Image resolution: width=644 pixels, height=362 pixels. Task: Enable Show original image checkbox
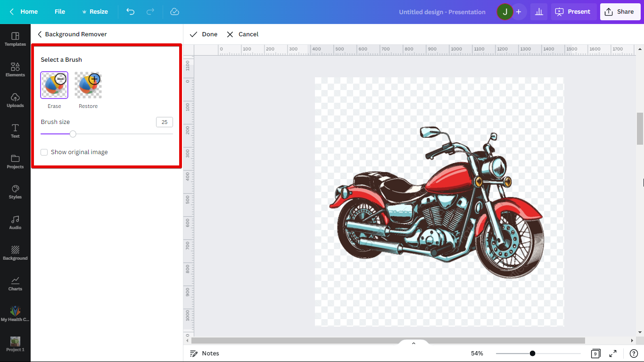coord(44,152)
